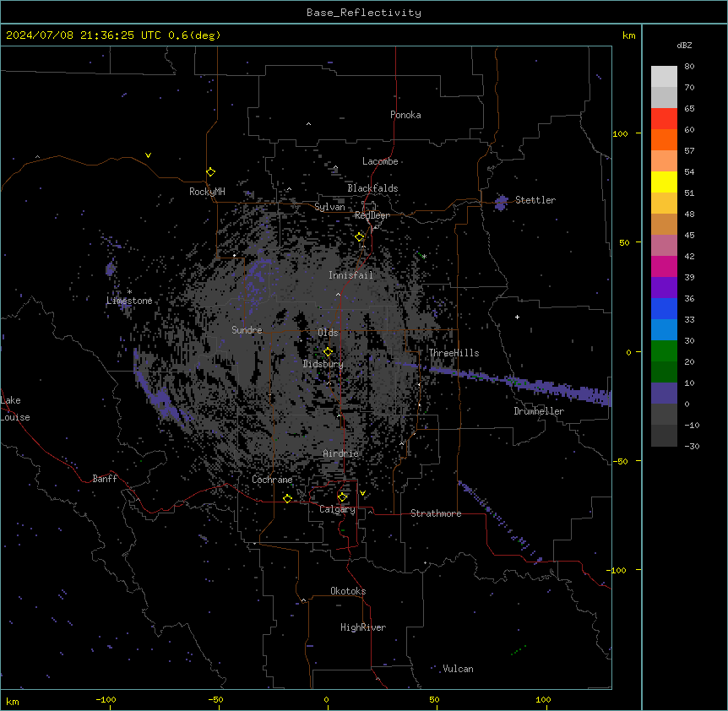Click the Lacombe city label
This screenshot has width=728, height=711.
point(380,161)
